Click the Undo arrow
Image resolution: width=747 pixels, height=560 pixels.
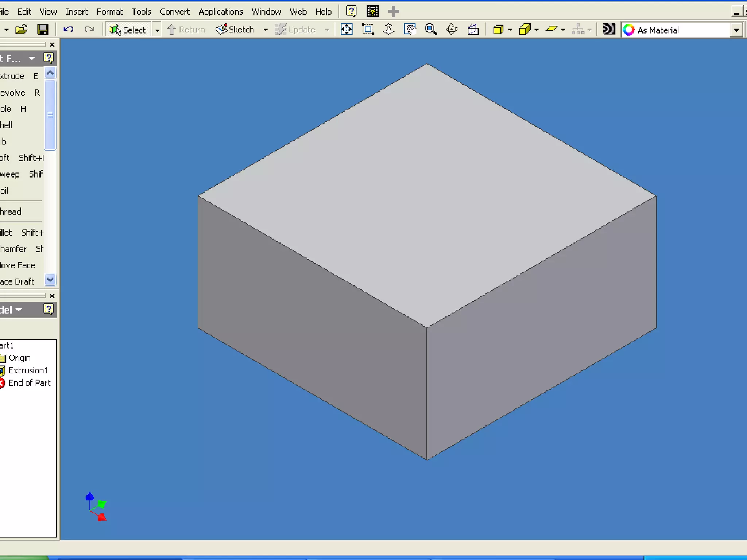(x=68, y=30)
